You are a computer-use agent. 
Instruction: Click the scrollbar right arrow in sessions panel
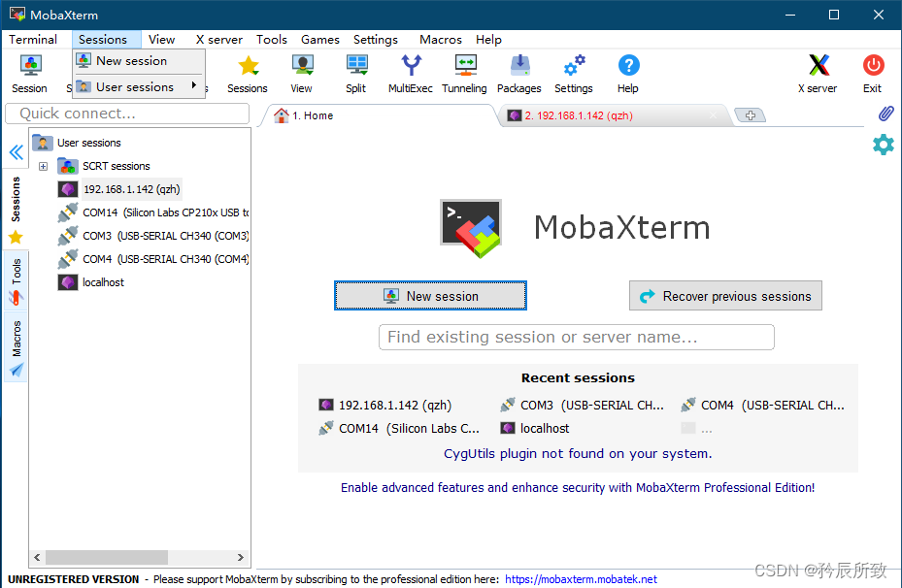[241, 557]
